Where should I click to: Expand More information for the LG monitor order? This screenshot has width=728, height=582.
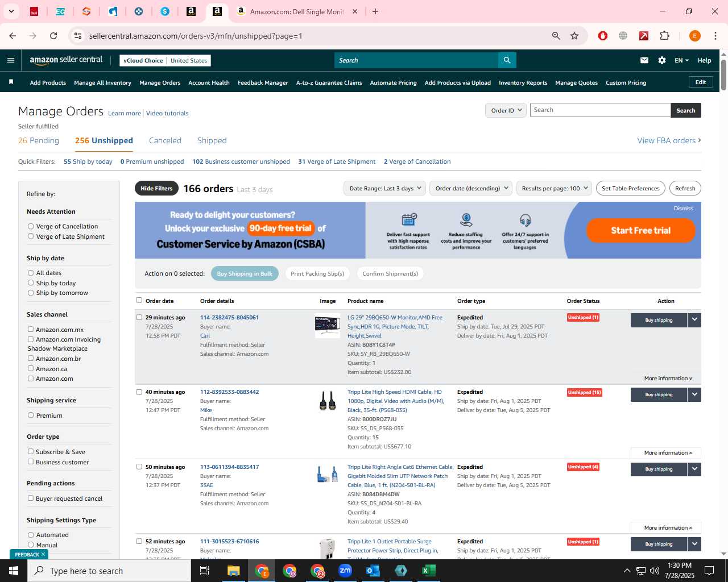[668, 379]
